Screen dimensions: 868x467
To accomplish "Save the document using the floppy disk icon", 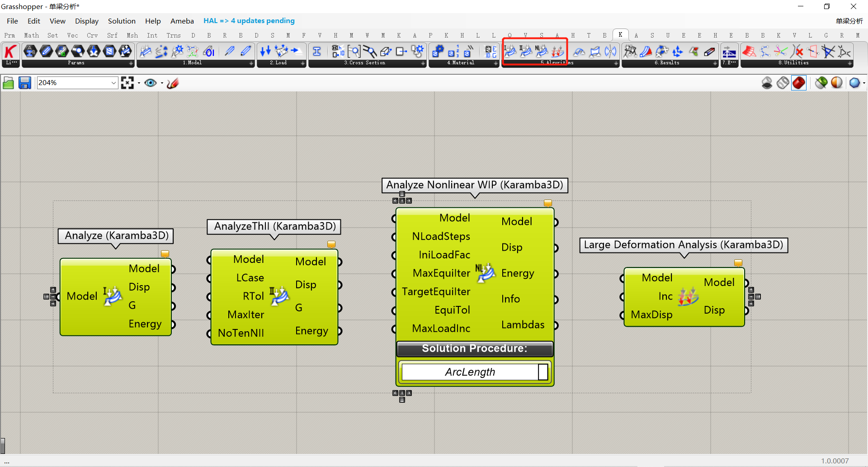I will (24, 83).
